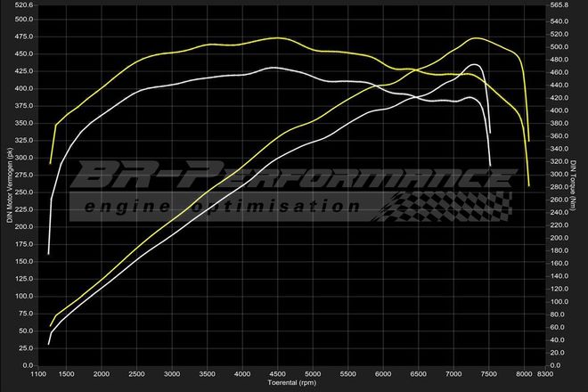Click the yellow power curve's peak point
Viewport: 588px width, 392px height.
tap(477, 38)
